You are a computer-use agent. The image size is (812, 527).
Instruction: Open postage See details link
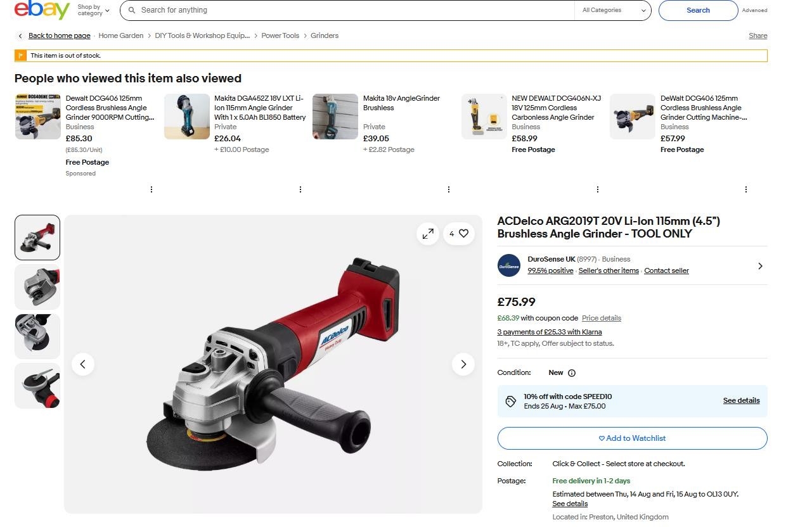pyautogui.click(x=570, y=504)
